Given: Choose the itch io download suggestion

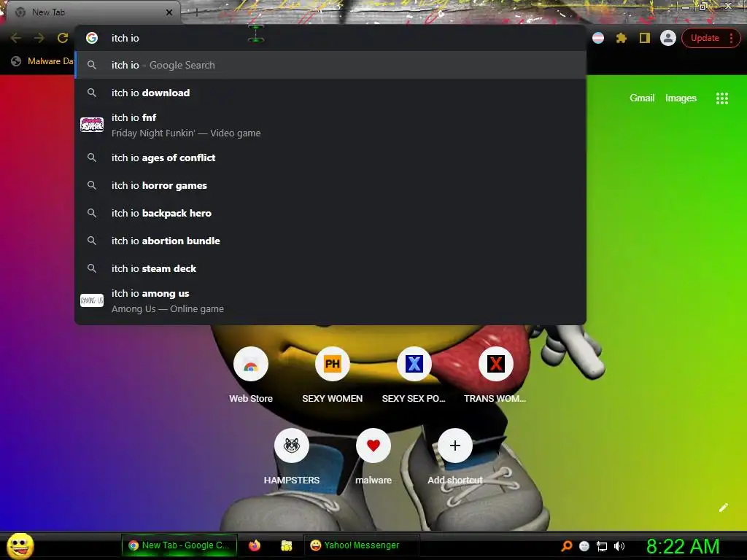Looking at the screenshot, I should pos(330,93).
